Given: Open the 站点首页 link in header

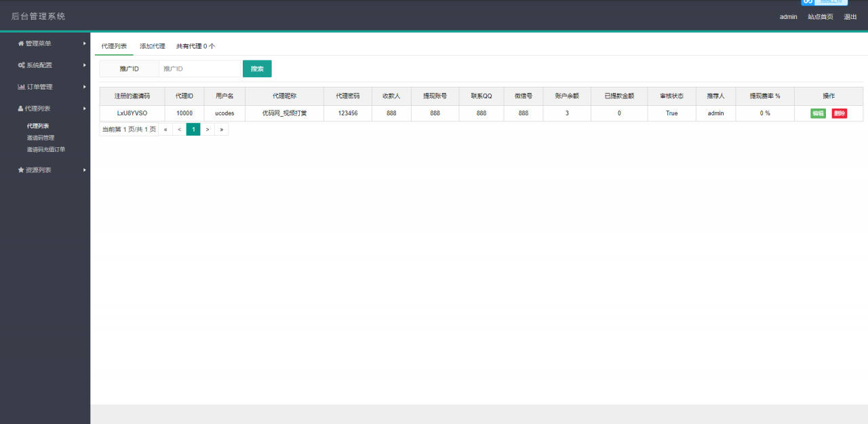Looking at the screenshot, I should coord(821,17).
